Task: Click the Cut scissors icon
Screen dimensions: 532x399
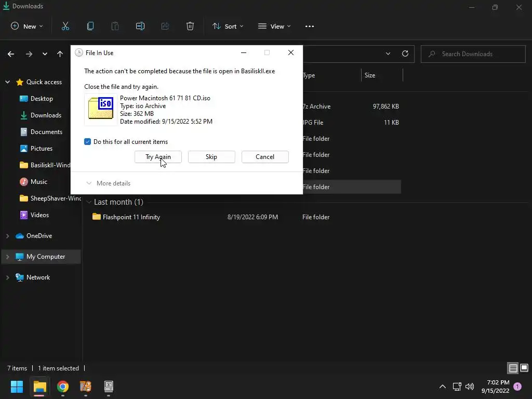Action: tap(65, 26)
